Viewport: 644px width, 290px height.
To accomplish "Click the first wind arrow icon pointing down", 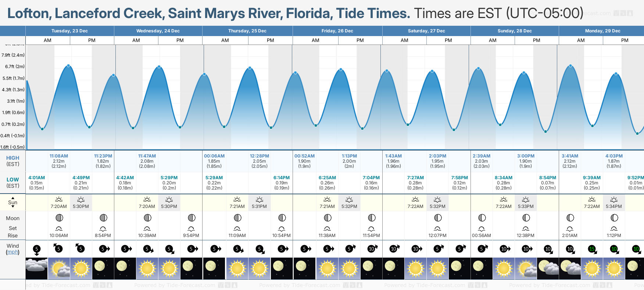I will (36, 250).
